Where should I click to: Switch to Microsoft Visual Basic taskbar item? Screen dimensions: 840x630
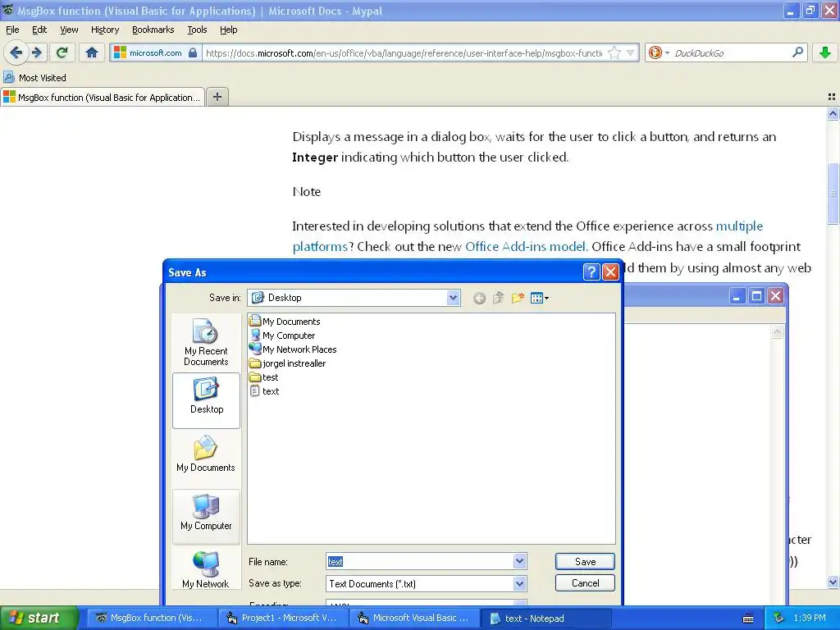point(415,619)
